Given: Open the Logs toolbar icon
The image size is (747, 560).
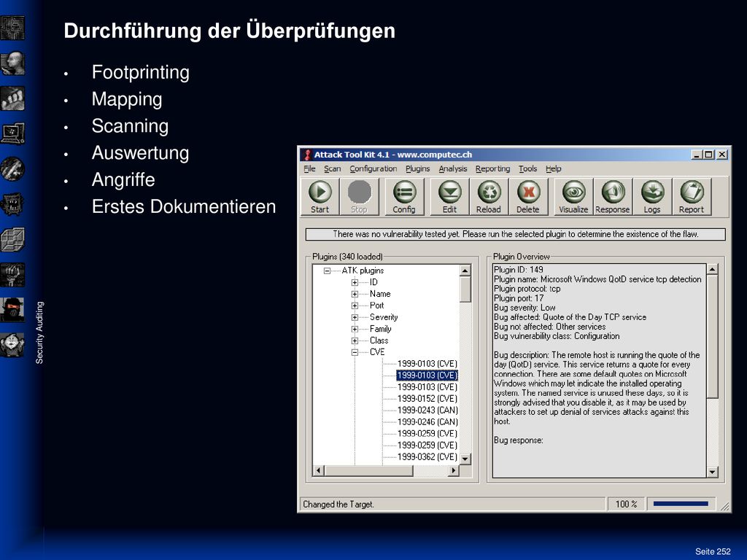Looking at the screenshot, I should pos(652,197).
